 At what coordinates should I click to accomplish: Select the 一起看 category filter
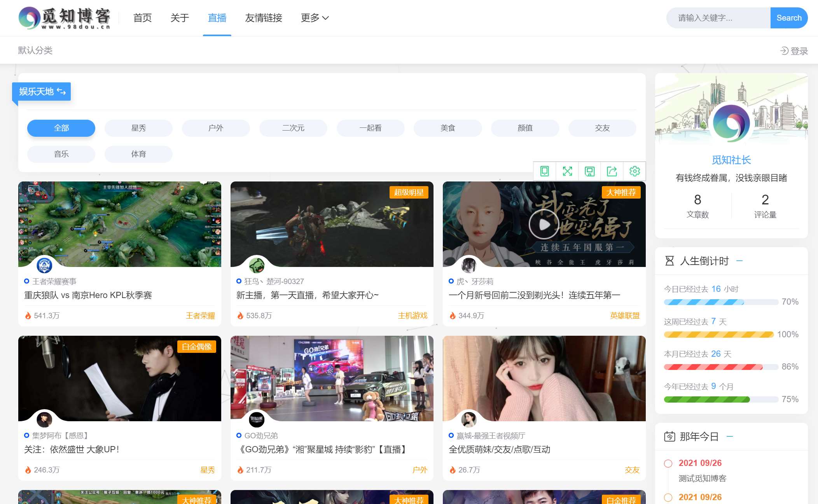click(371, 128)
